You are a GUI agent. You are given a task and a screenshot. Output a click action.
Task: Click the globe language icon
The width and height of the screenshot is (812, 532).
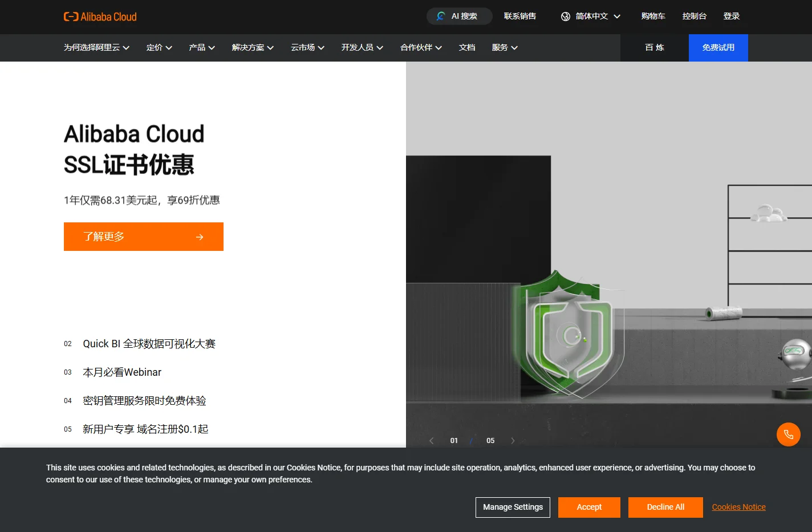pyautogui.click(x=566, y=17)
